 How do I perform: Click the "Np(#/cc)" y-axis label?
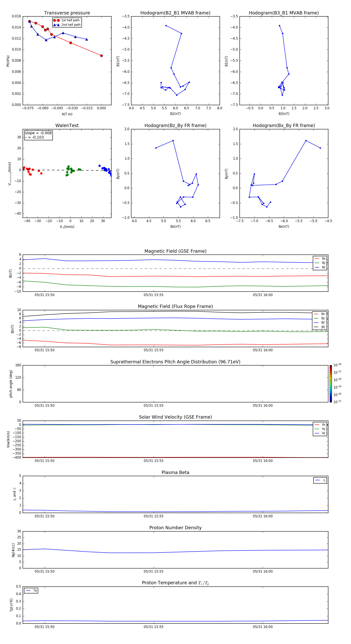pyautogui.click(x=13, y=550)
